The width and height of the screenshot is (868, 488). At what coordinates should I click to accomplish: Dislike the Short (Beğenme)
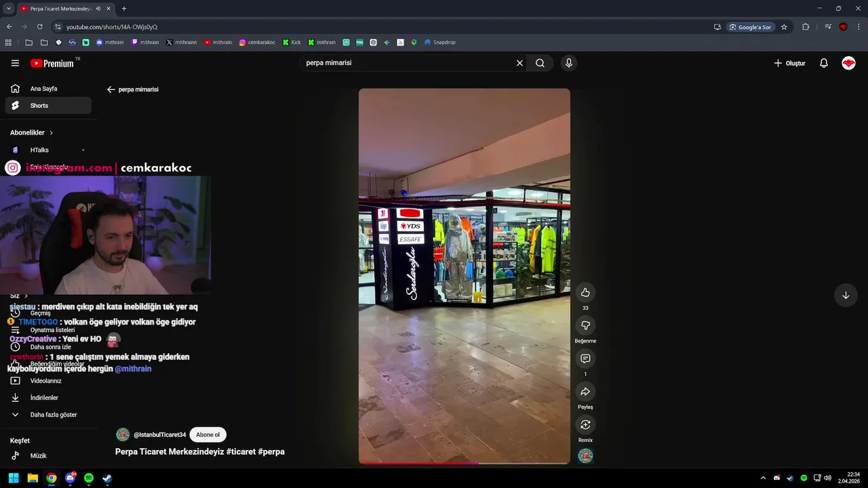(x=585, y=325)
